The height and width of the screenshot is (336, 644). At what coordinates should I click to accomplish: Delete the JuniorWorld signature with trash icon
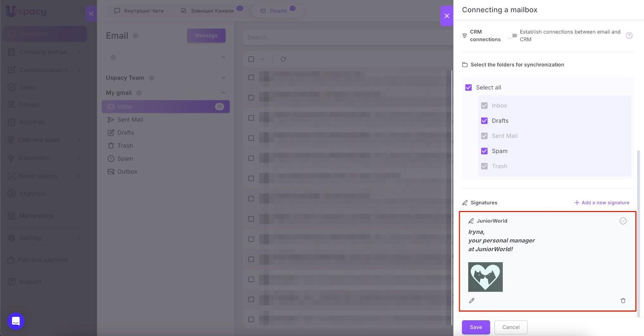click(x=623, y=301)
